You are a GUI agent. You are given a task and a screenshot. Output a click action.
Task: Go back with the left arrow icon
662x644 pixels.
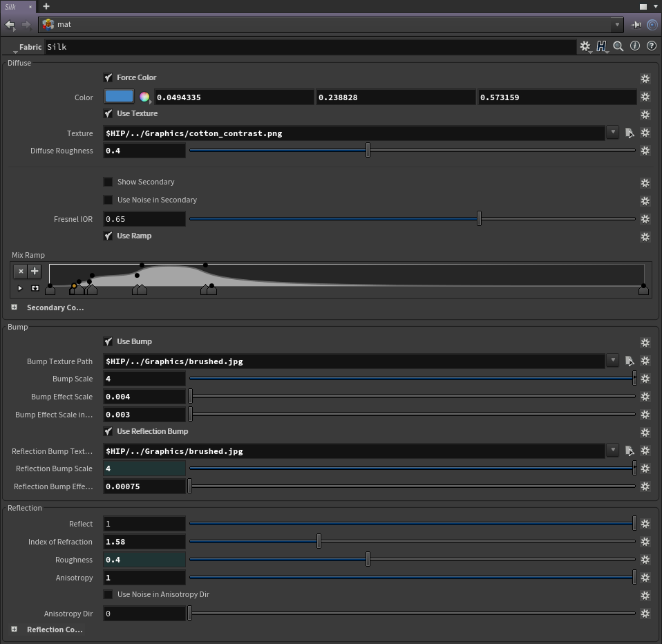coord(10,25)
